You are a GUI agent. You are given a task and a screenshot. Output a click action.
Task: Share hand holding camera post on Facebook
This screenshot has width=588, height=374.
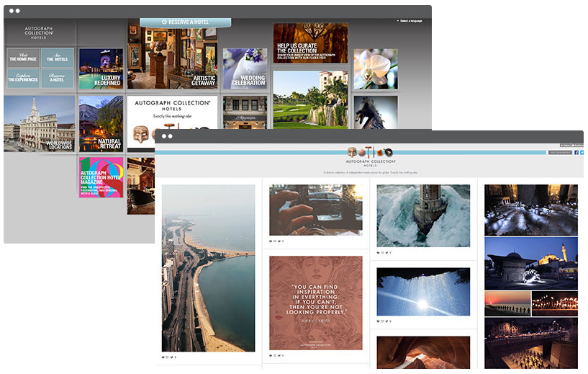283,241
